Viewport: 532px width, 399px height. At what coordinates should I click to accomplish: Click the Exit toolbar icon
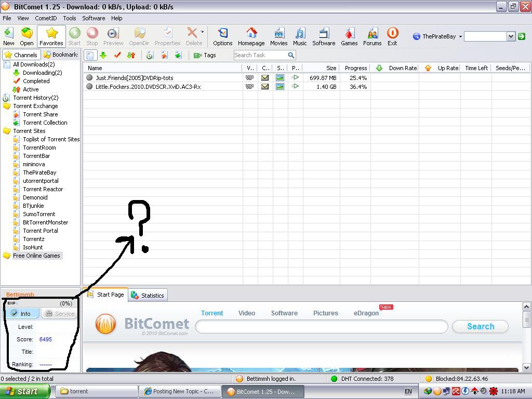coord(392,36)
